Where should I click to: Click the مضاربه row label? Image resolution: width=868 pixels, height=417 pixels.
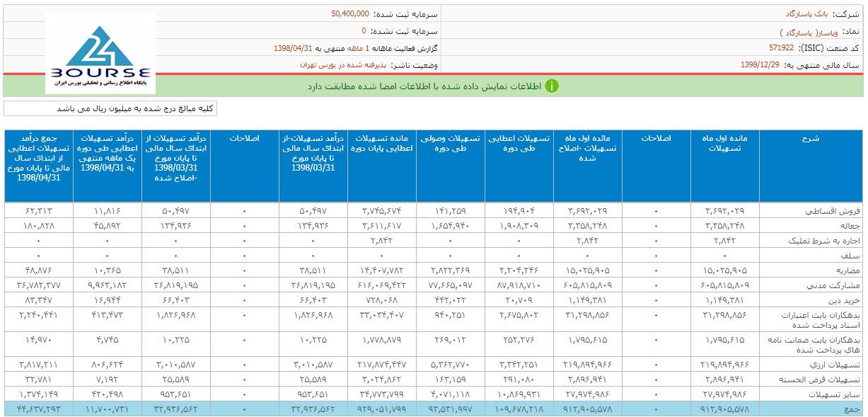(x=844, y=270)
